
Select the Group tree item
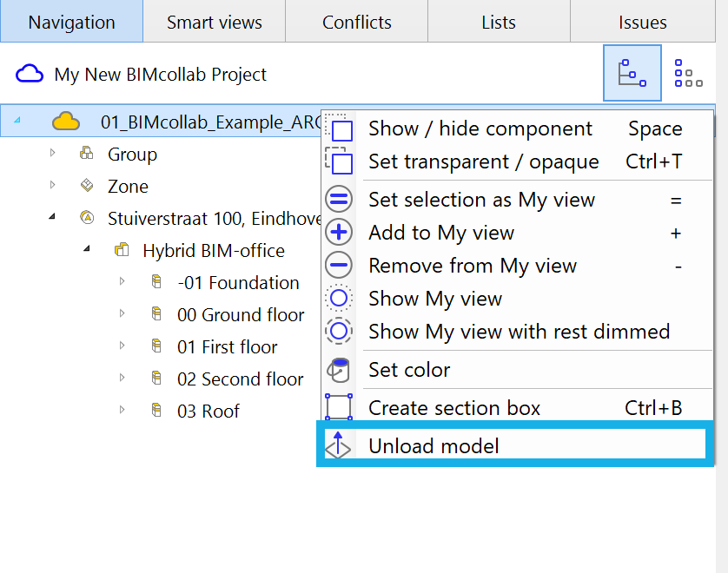tap(132, 154)
